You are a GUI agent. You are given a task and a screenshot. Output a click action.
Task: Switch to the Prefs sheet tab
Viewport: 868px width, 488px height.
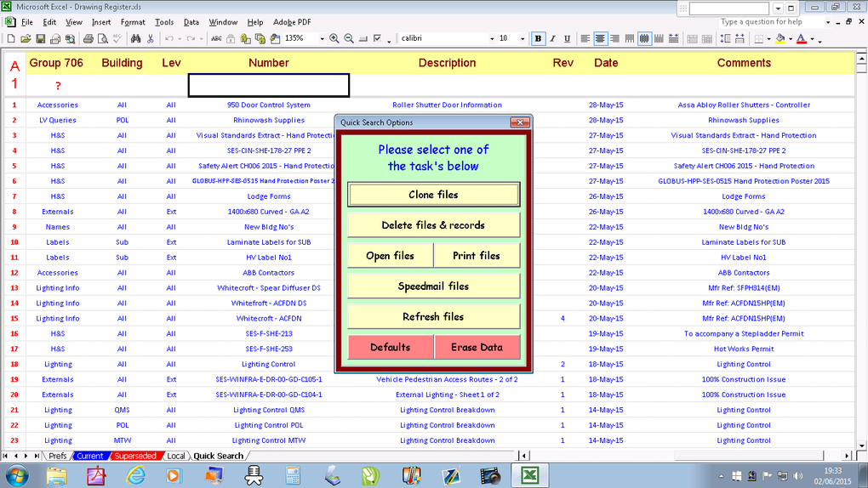tap(58, 456)
